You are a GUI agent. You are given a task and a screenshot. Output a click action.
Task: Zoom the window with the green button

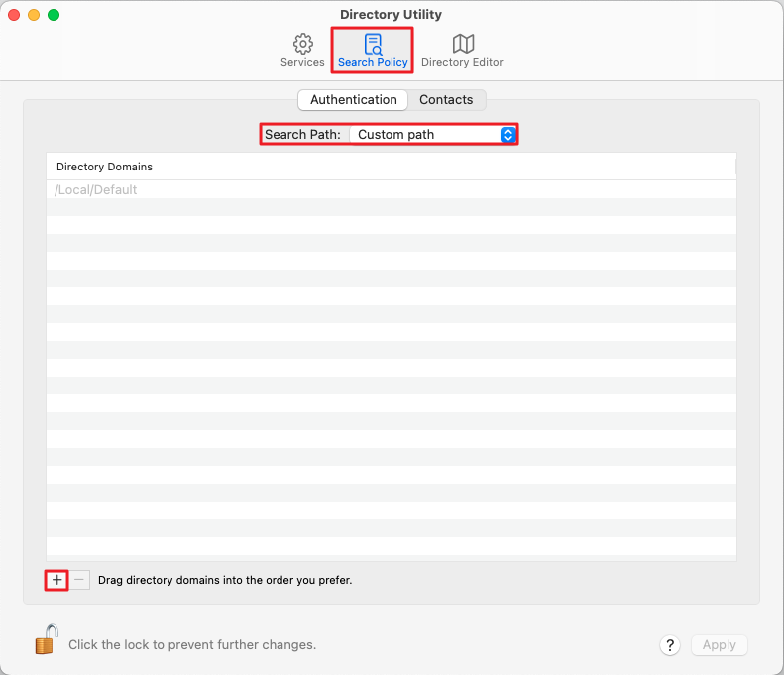(x=54, y=15)
